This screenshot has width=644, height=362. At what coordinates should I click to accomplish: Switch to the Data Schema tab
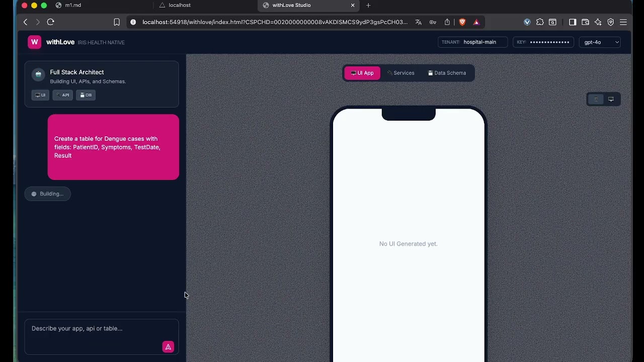(447, 73)
